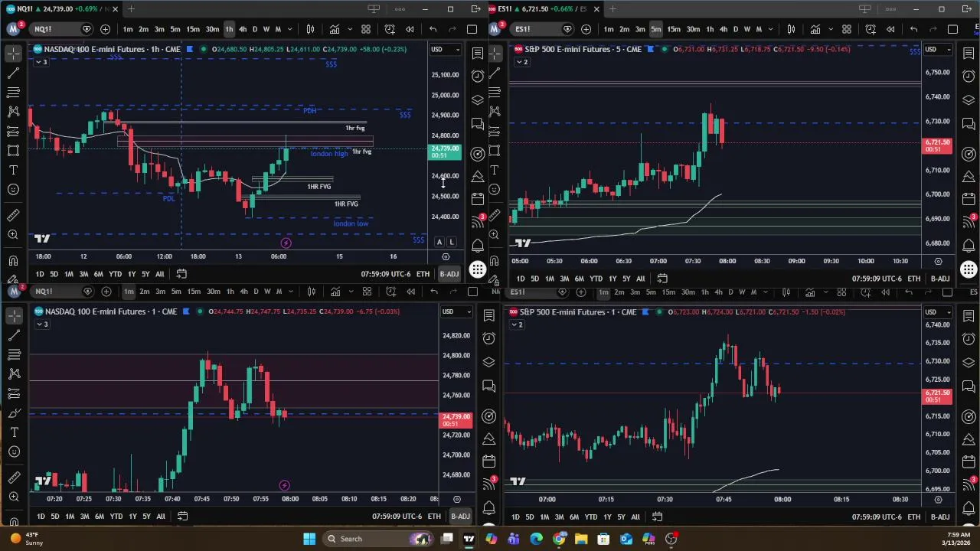Open the Windows Start menu
The image size is (980, 551).
(x=309, y=539)
